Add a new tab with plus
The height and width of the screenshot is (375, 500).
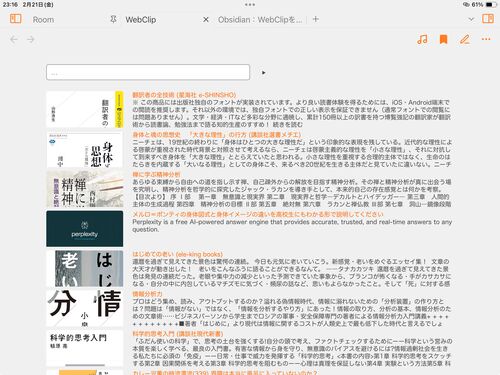tap(316, 19)
